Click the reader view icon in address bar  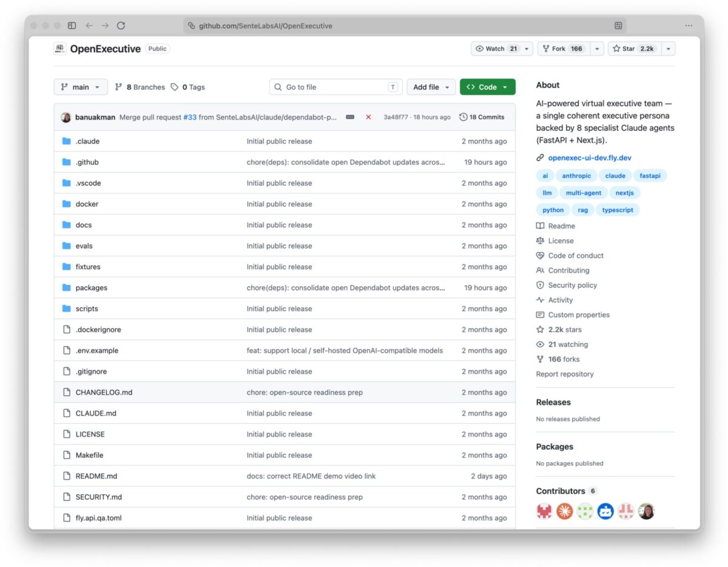tap(618, 25)
